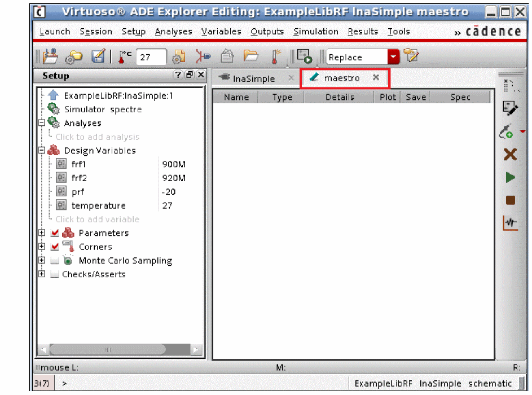Screen dimensions: 532x395
Task: Click the Setup panel float window icon
Action: (x=190, y=74)
